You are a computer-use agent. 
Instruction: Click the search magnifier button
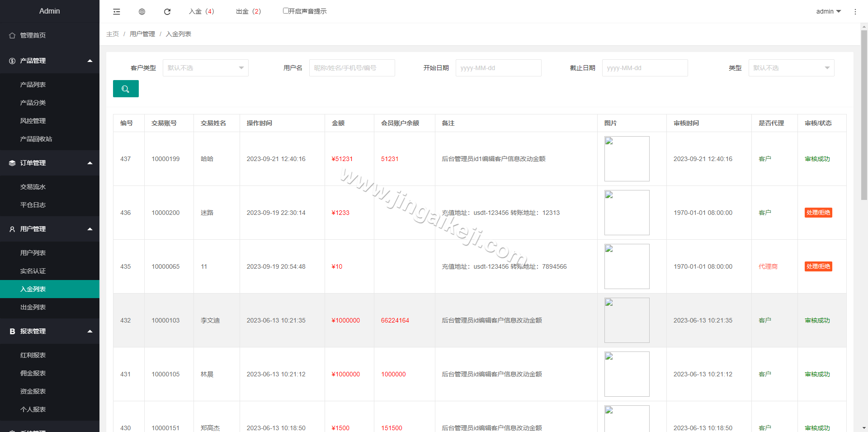tap(126, 89)
